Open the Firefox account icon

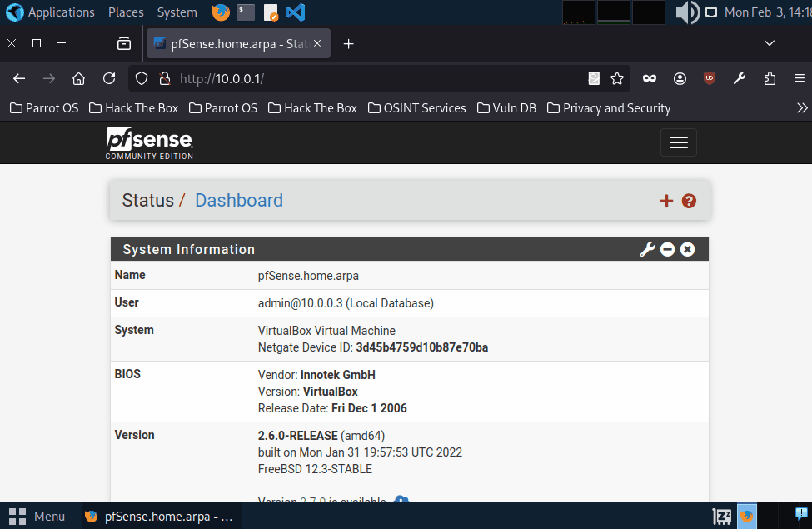[x=680, y=79]
